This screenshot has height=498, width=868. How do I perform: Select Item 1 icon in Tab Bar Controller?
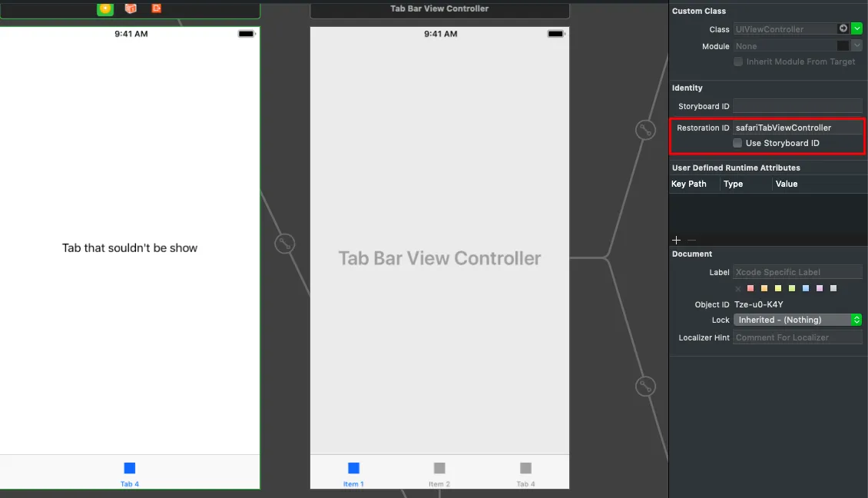(353, 468)
